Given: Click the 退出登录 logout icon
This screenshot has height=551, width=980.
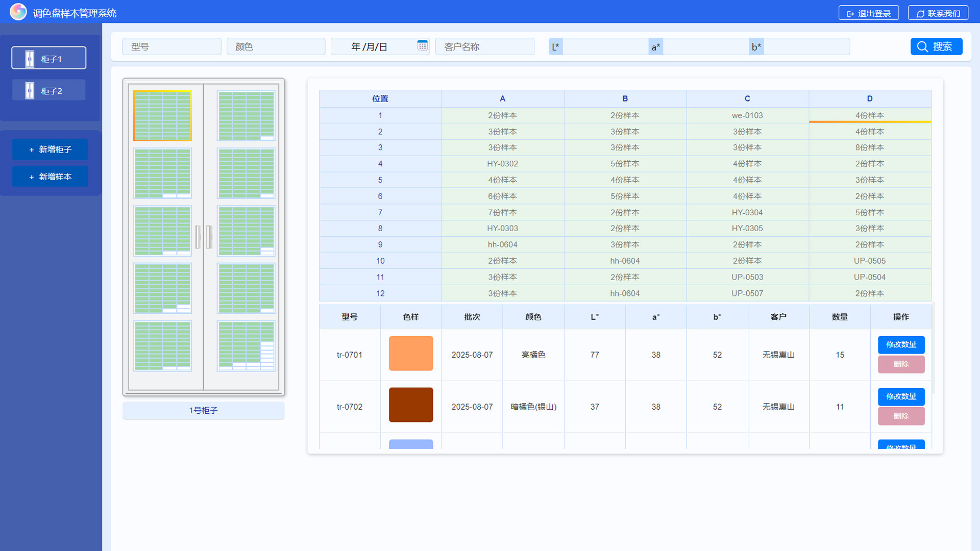Looking at the screenshot, I should tap(850, 14).
